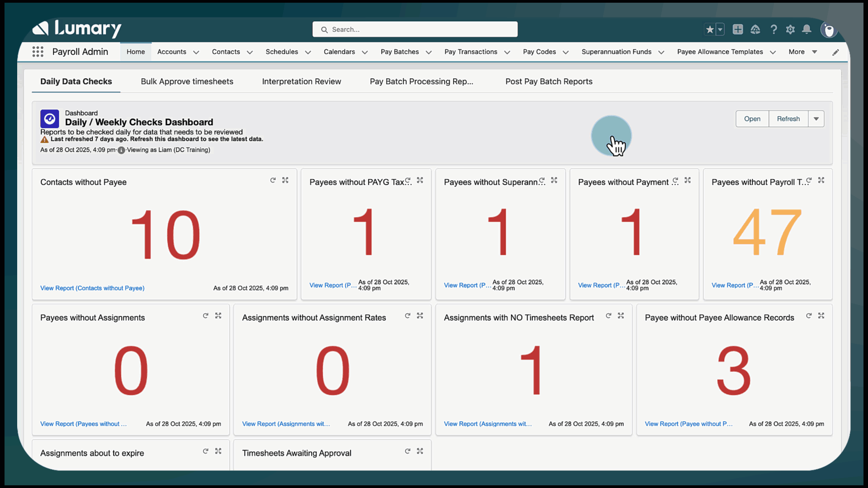Refresh the Contacts without Payee widget
The height and width of the screenshot is (488, 868).
pos(273,180)
